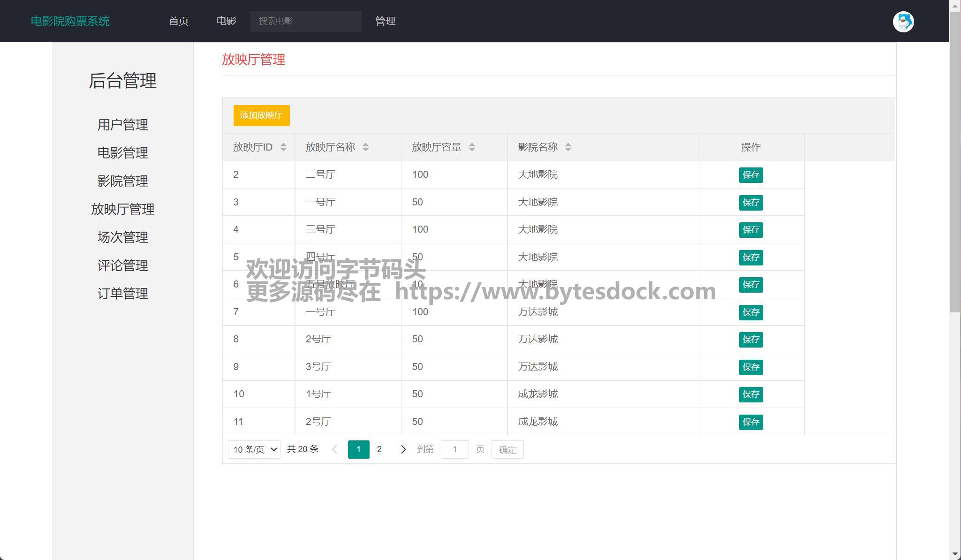Go to 首页 in navigation bar
This screenshot has height=560, width=961.
point(179,21)
